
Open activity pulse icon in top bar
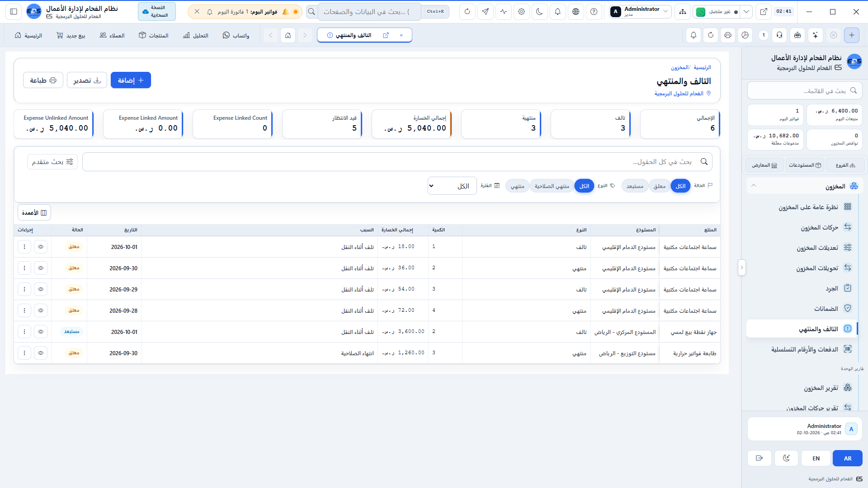coord(503,12)
